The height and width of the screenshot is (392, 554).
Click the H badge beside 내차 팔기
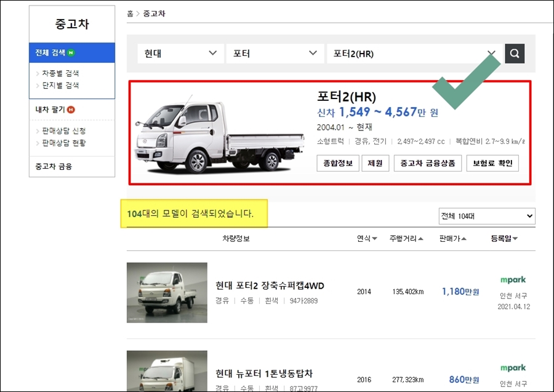click(x=71, y=110)
